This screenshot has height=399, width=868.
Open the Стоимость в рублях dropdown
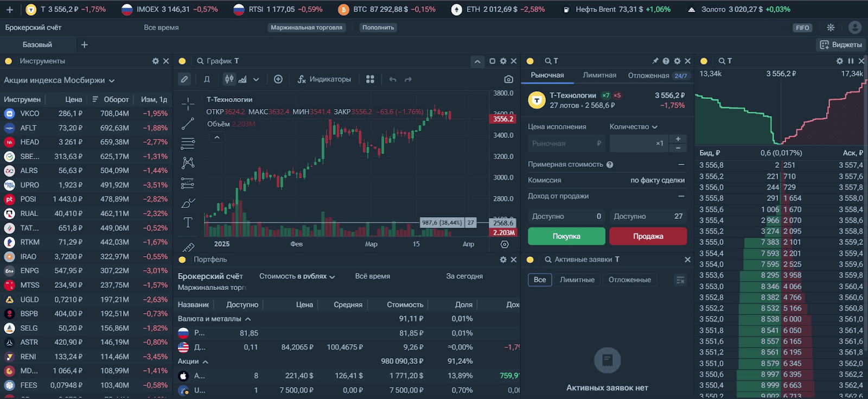(297, 276)
